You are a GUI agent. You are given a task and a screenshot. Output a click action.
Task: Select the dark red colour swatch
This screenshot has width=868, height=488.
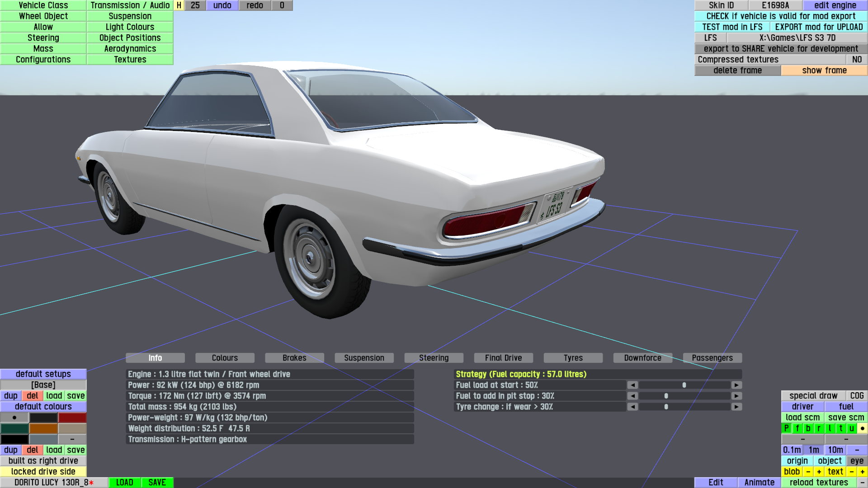point(72,418)
